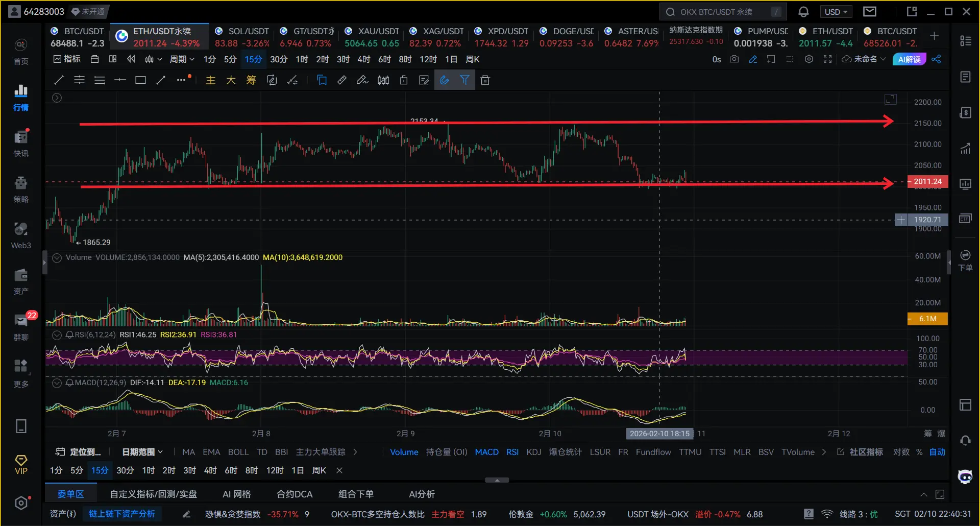Toggle 对数 logarithmic price scale
Image resolution: width=980 pixels, height=526 pixels.
click(x=901, y=452)
